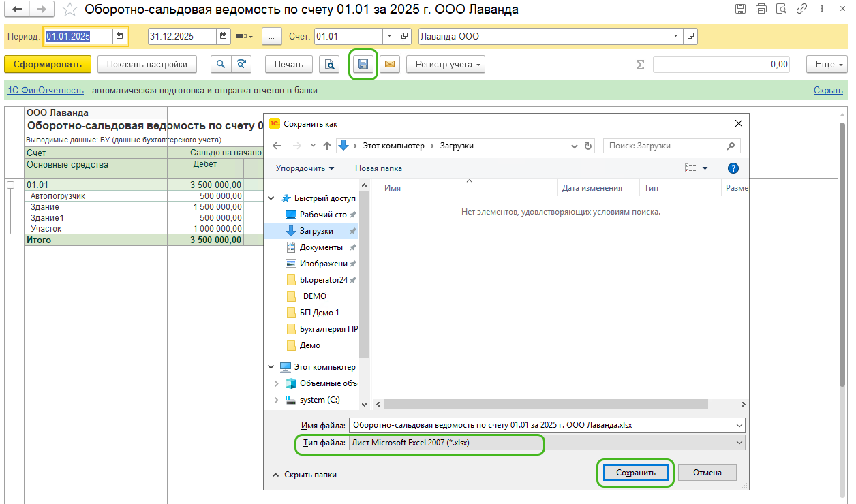This screenshot has width=856, height=504.
Task: Click the Имя файла input field
Action: 547,425
